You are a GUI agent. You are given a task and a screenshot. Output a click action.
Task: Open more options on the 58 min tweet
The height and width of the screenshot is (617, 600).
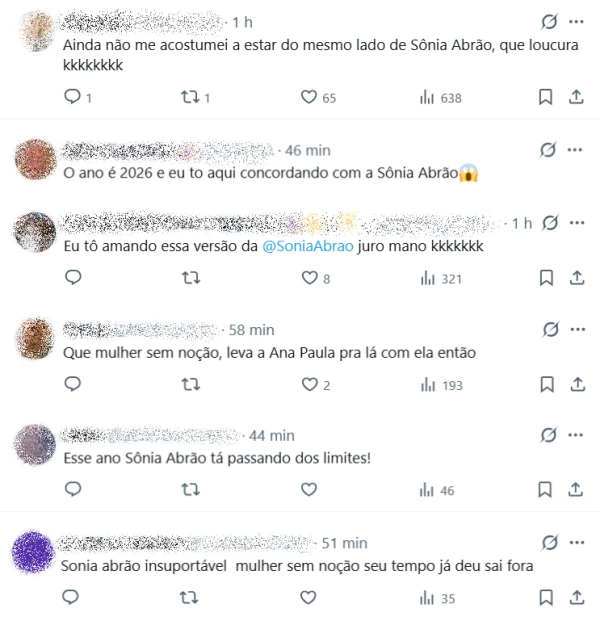click(x=578, y=329)
